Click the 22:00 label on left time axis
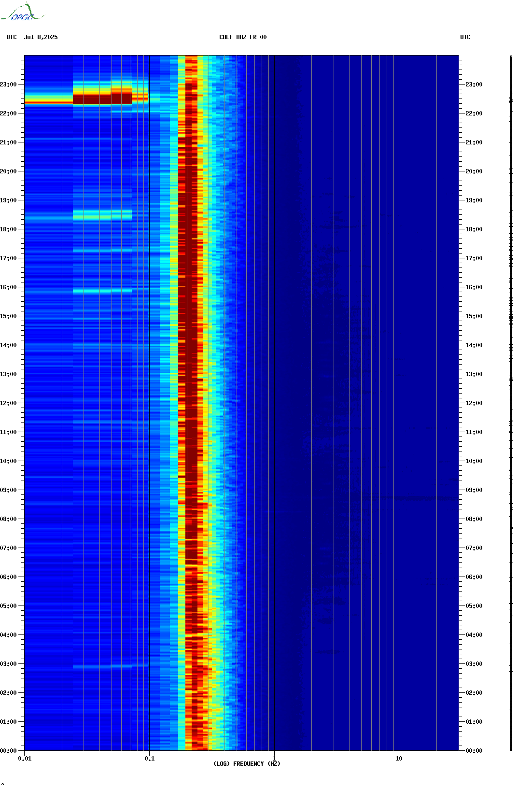The width and height of the screenshot is (532, 789). 8,113
